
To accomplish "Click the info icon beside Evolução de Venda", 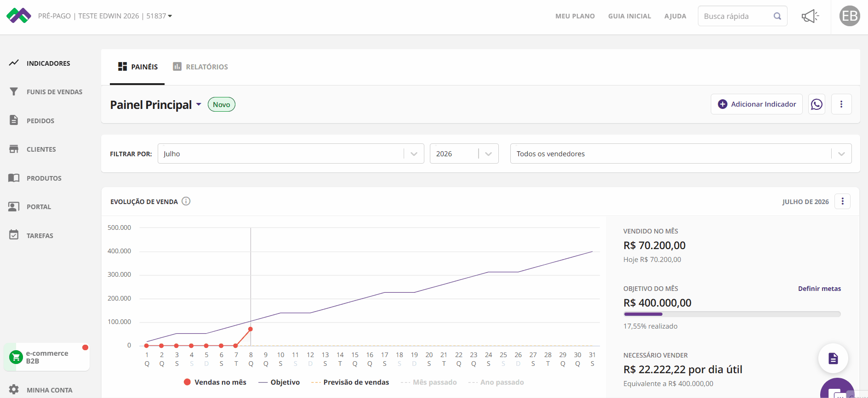I will click(x=186, y=201).
